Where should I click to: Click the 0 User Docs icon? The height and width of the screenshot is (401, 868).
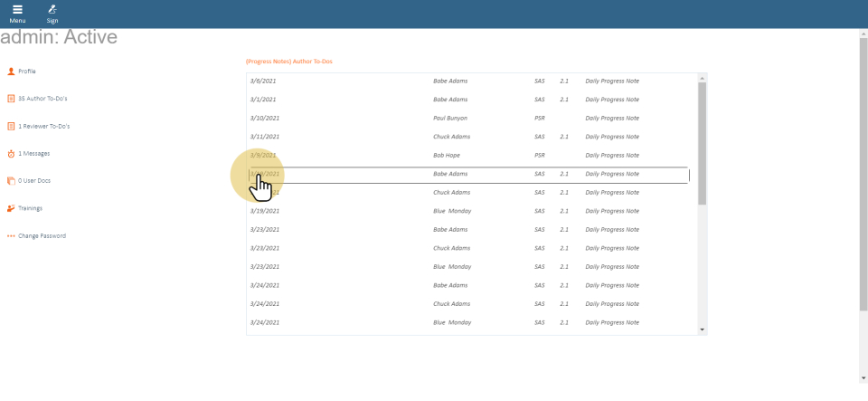(x=11, y=181)
